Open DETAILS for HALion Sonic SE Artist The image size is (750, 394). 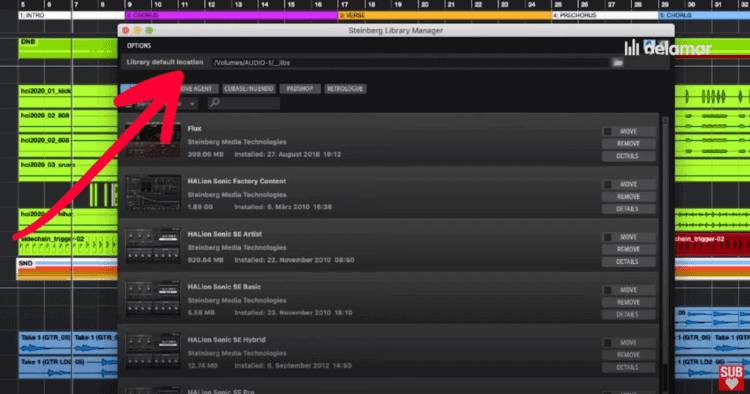(628, 262)
